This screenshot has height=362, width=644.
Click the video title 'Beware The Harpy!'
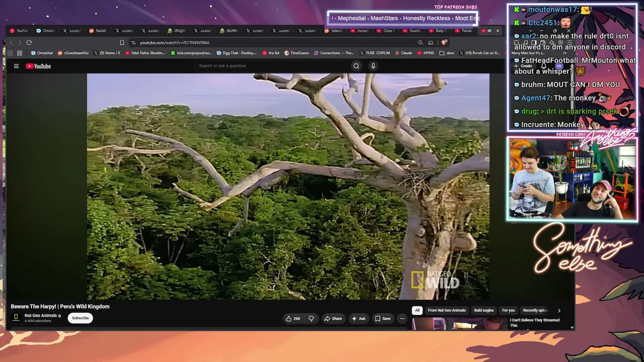click(x=60, y=307)
